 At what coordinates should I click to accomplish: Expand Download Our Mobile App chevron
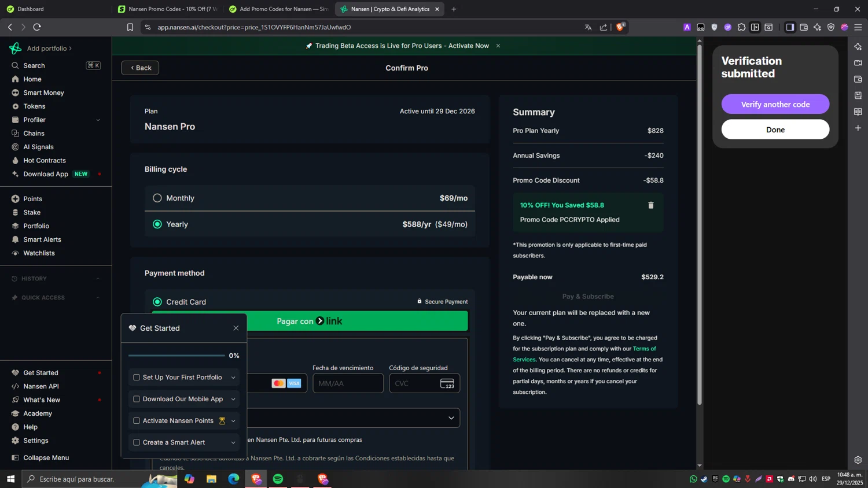[x=233, y=399]
